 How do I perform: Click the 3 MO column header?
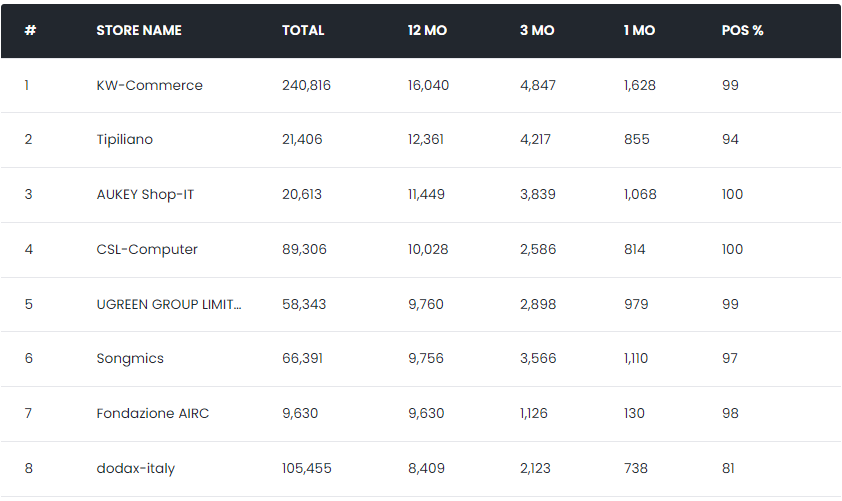click(537, 30)
